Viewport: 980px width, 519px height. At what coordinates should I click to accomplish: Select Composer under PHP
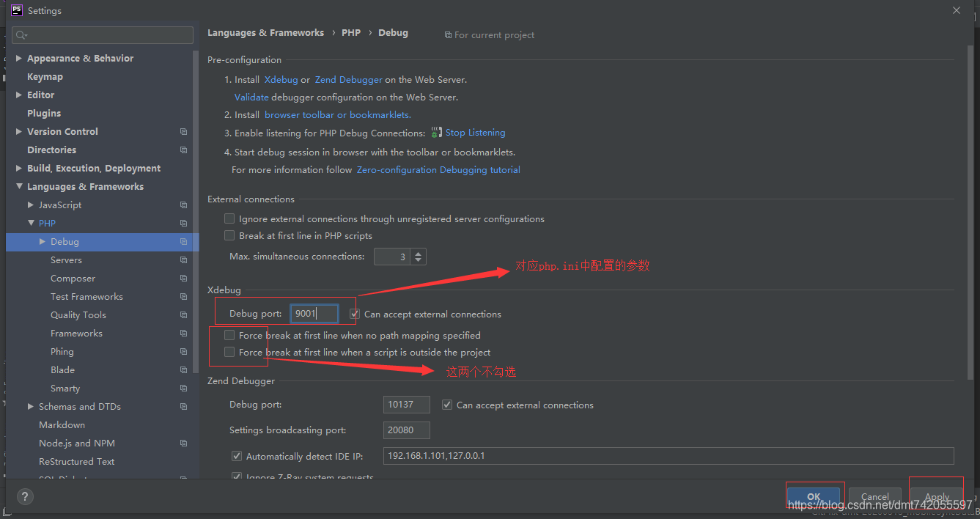pos(73,279)
